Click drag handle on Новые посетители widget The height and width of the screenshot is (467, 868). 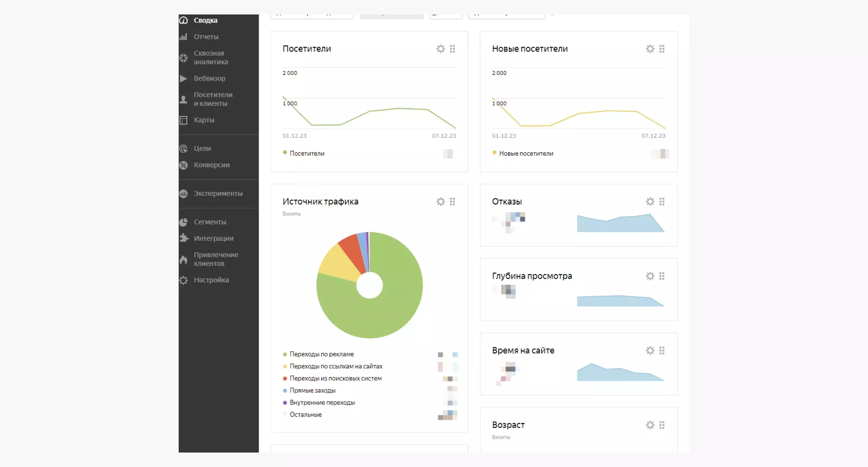(661, 49)
